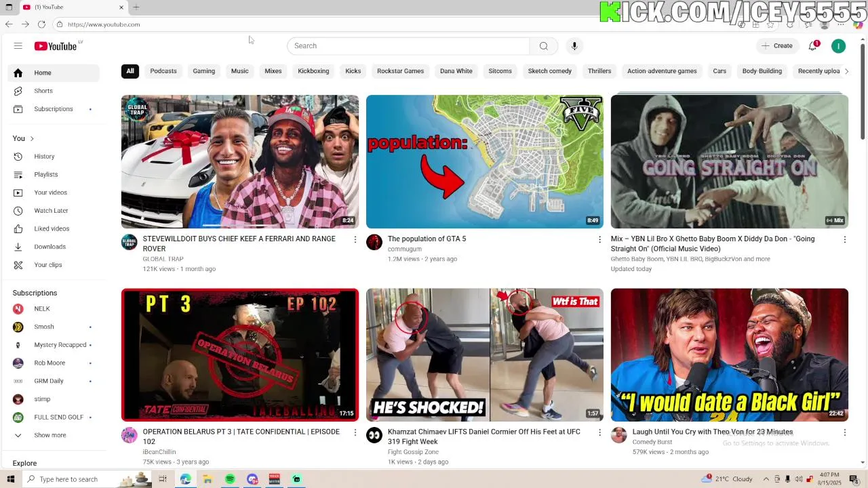The height and width of the screenshot is (488, 868).
Task: Open GLOBAL TRAP channel avatar
Action: pyautogui.click(x=129, y=243)
